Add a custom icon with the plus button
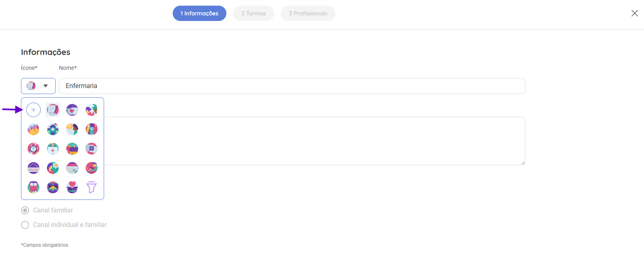Screen dimensions: 644x254 coord(33,110)
